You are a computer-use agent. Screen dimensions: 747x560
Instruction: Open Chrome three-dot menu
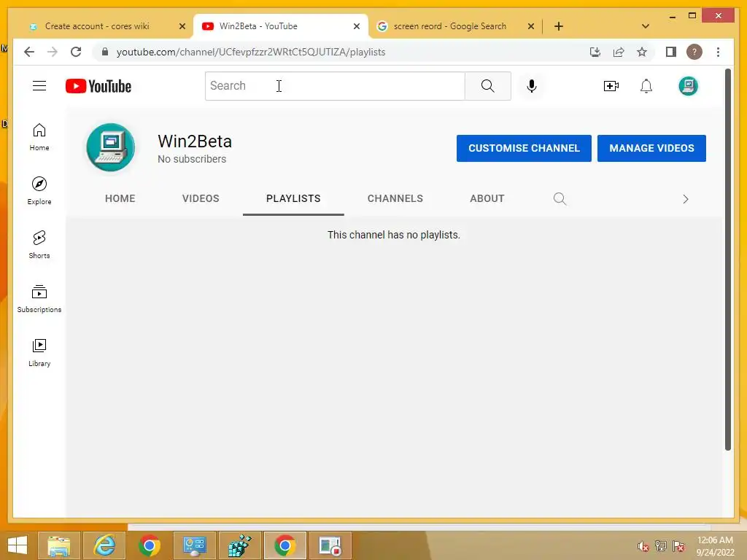point(718,52)
